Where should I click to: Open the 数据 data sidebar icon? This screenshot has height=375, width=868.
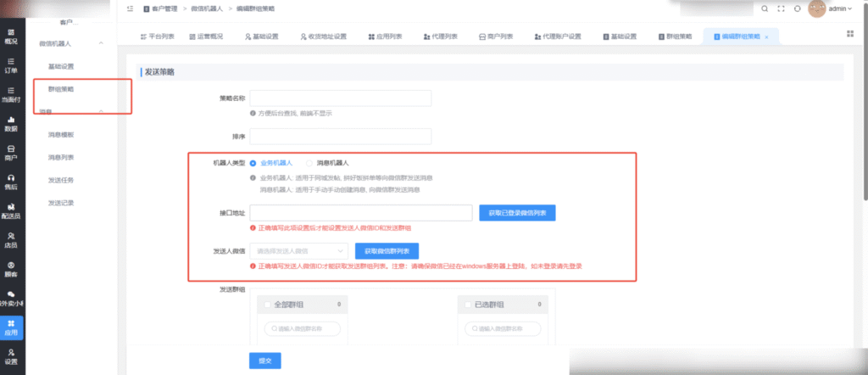(11, 124)
